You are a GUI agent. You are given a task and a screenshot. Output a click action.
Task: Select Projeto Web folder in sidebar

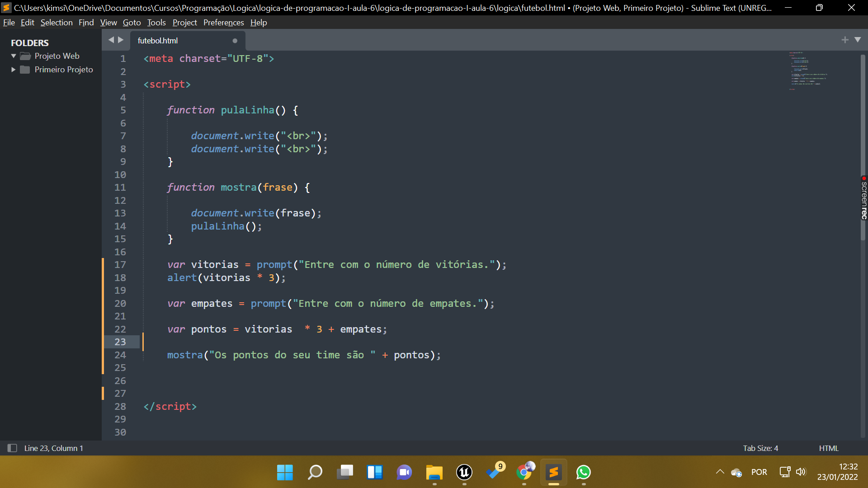point(57,56)
